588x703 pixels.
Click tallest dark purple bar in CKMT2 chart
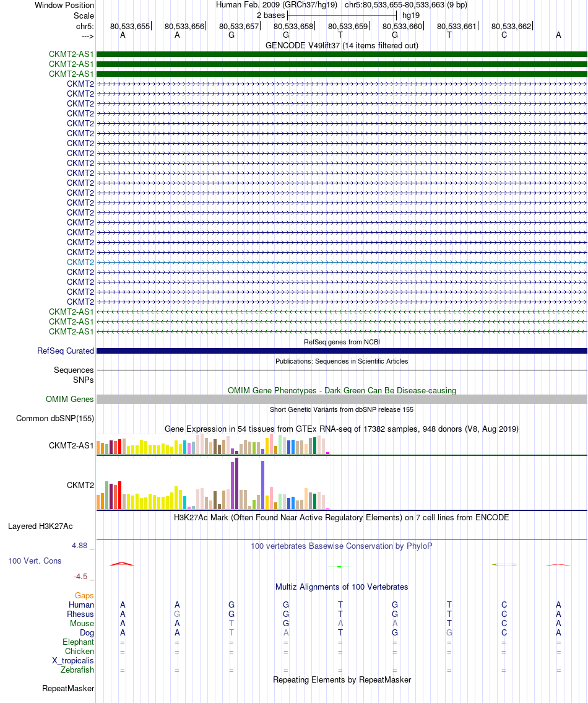pyautogui.click(x=236, y=483)
